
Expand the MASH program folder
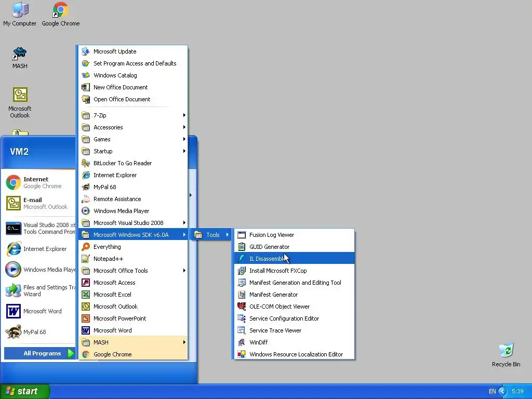click(x=133, y=342)
